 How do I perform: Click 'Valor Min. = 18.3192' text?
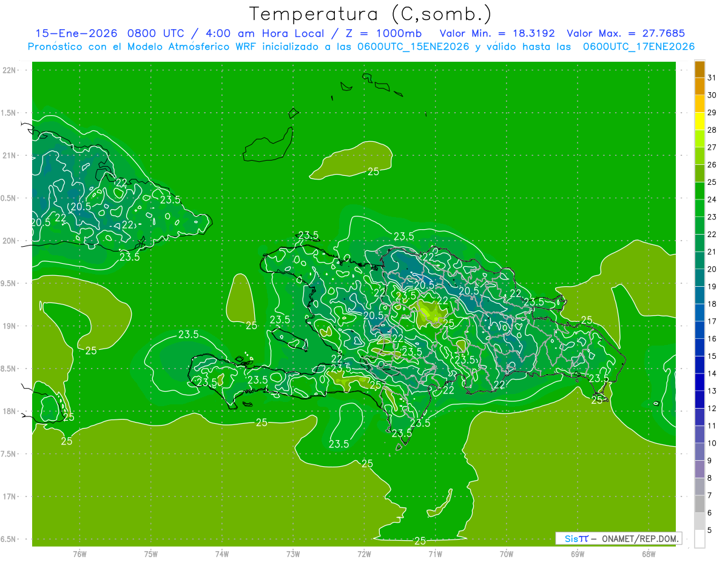pos(497,33)
